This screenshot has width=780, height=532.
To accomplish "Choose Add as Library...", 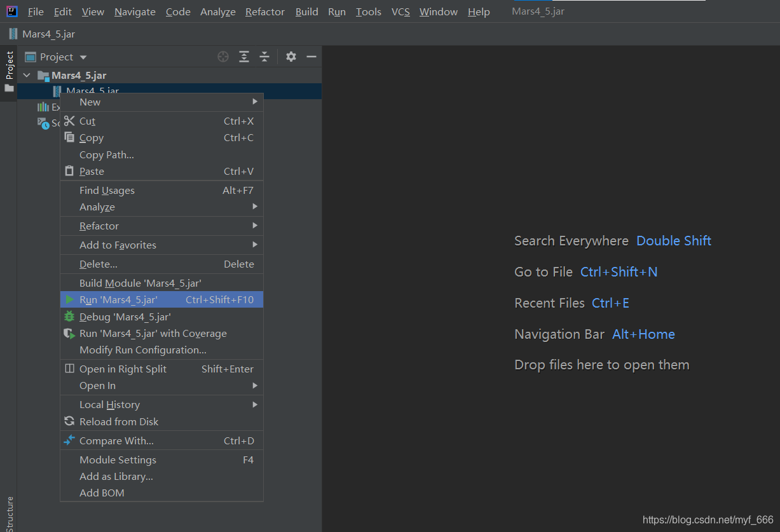I will click(161, 476).
